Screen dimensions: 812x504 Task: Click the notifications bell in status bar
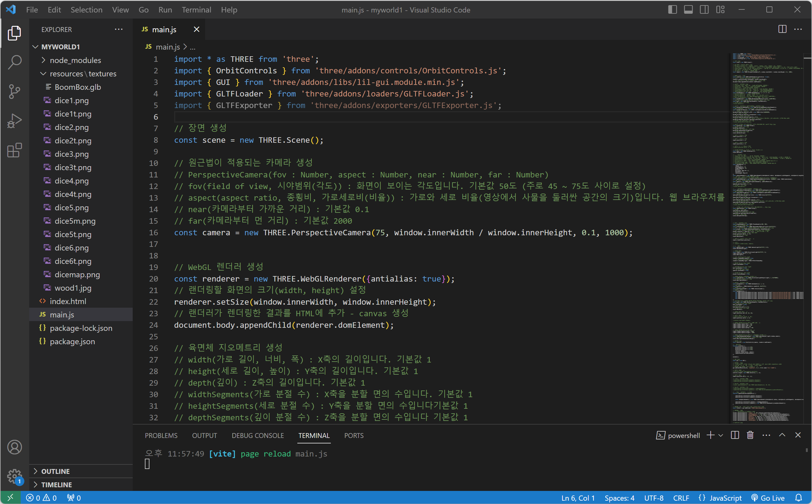(798, 498)
